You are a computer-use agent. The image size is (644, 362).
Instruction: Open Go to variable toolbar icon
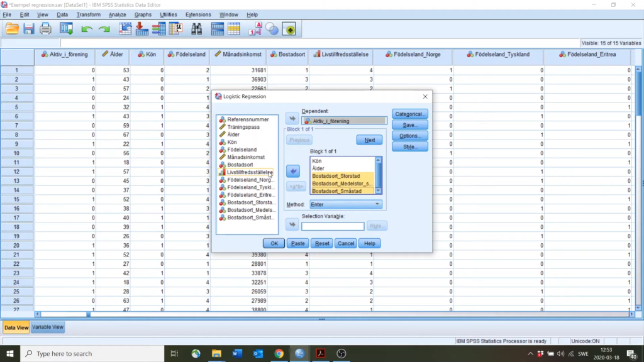142,29
